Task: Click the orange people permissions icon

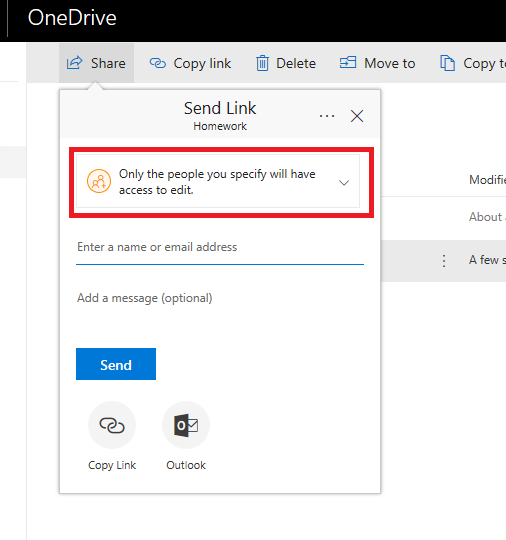Action: pyautogui.click(x=99, y=181)
